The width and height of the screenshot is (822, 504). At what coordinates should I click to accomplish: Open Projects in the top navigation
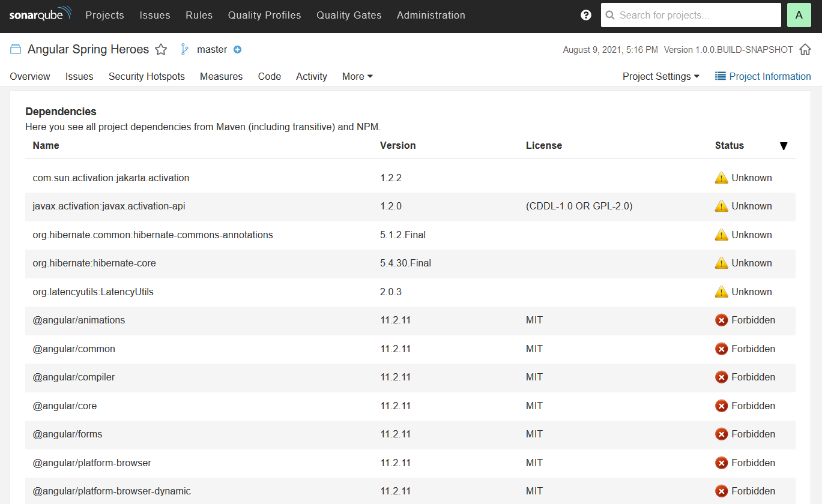[104, 15]
